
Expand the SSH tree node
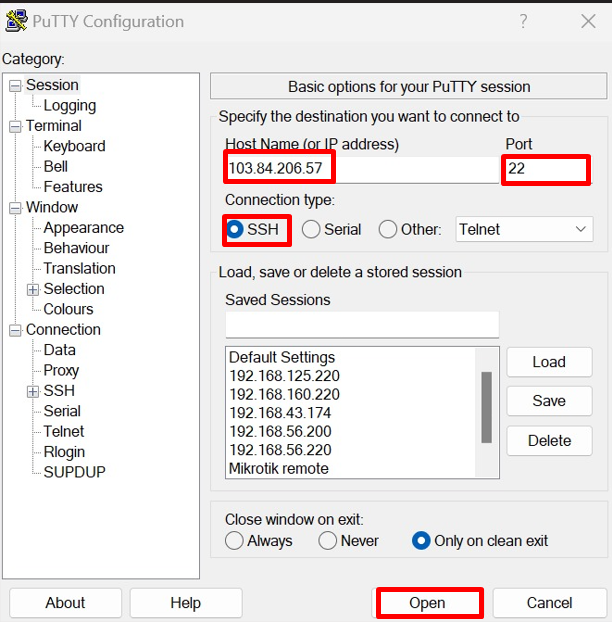[x=33, y=392]
